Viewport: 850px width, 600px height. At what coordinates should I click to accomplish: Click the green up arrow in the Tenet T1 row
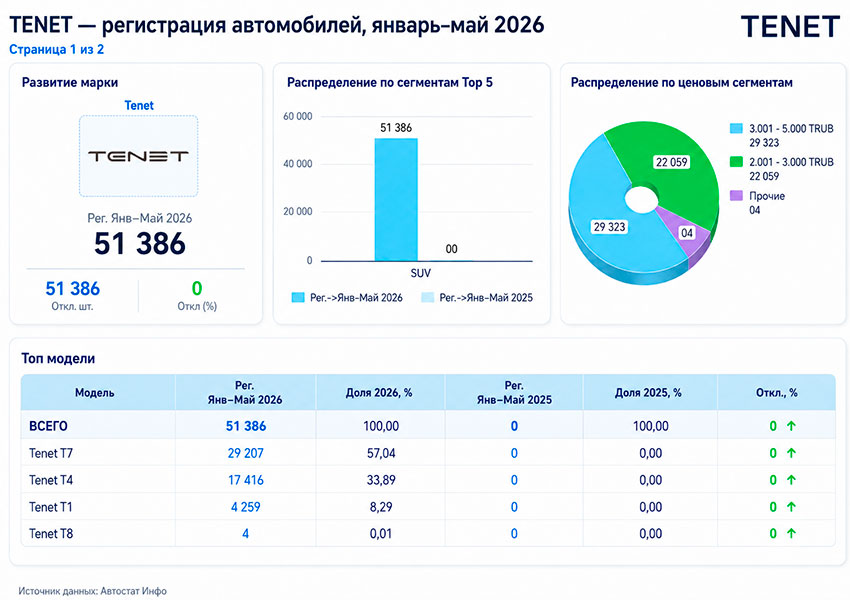click(791, 507)
